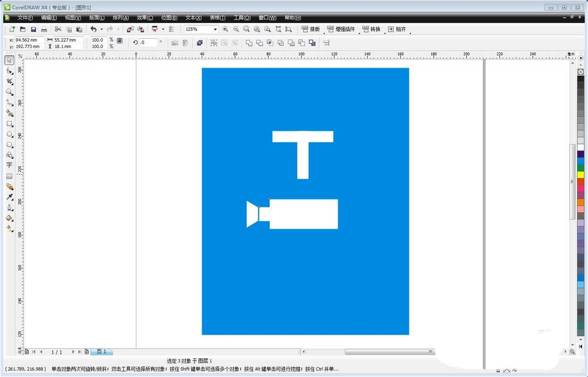This screenshot has width=588, height=377.
Task: Open the application launcher dropdown arrow
Action: tap(163, 29)
